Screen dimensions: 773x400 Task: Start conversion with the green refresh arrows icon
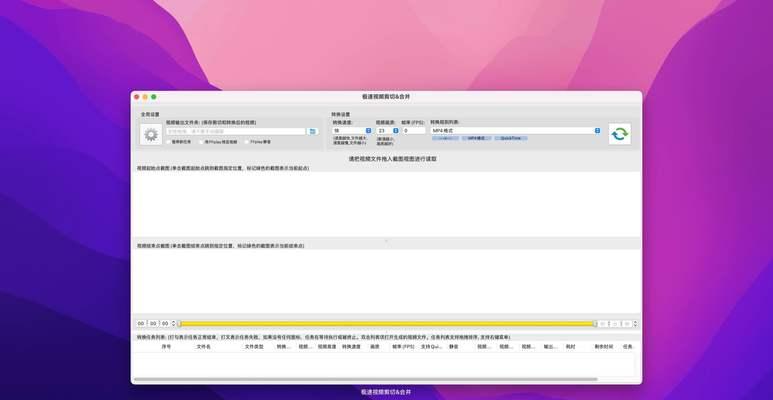[620, 134]
